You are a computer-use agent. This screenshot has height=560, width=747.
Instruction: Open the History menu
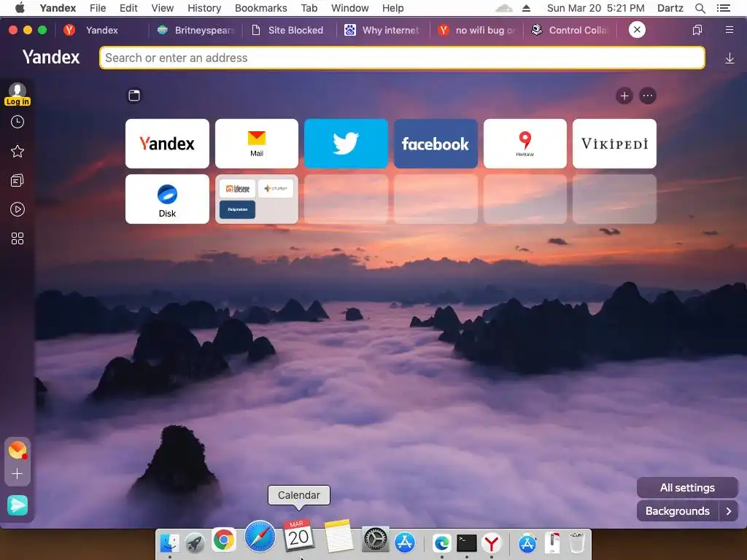click(204, 8)
